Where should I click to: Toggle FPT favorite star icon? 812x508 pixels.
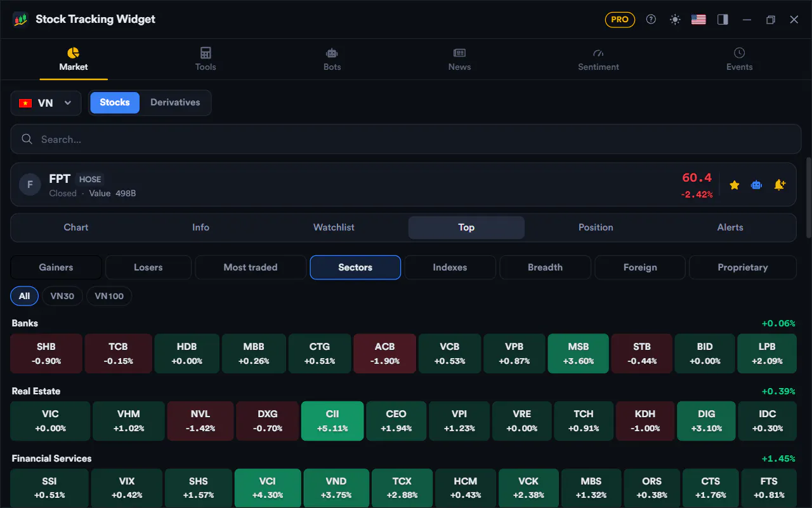(x=735, y=185)
